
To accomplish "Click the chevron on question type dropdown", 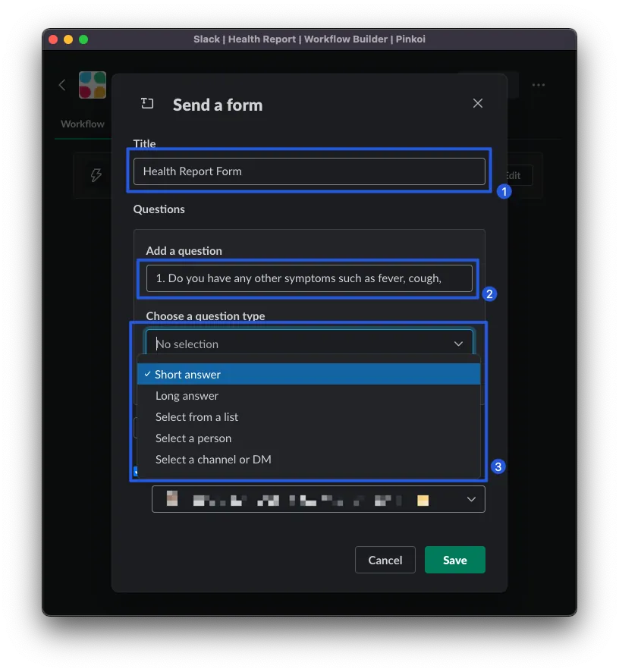I will (x=458, y=344).
